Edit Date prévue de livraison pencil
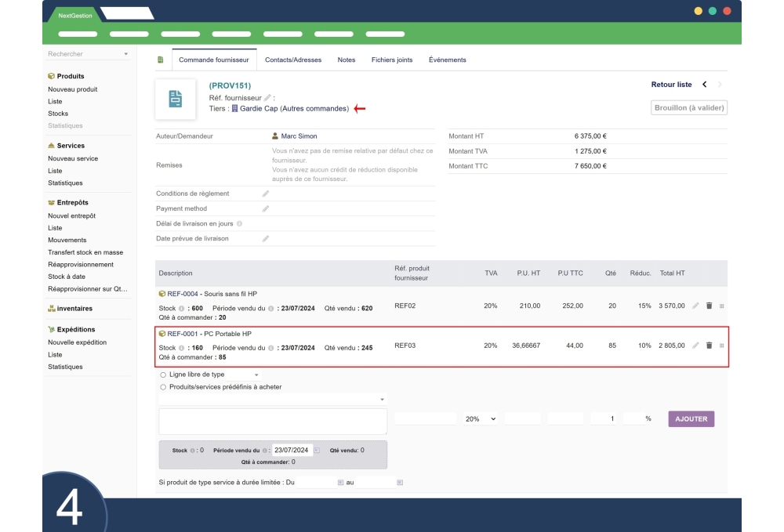 pyautogui.click(x=266, y=238)
